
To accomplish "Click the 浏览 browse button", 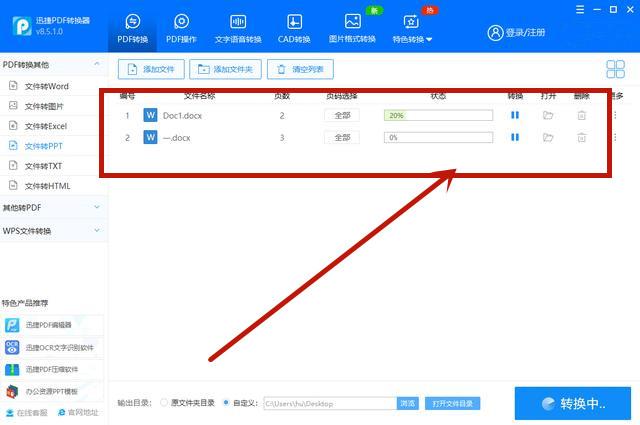I will coord(408,403).
